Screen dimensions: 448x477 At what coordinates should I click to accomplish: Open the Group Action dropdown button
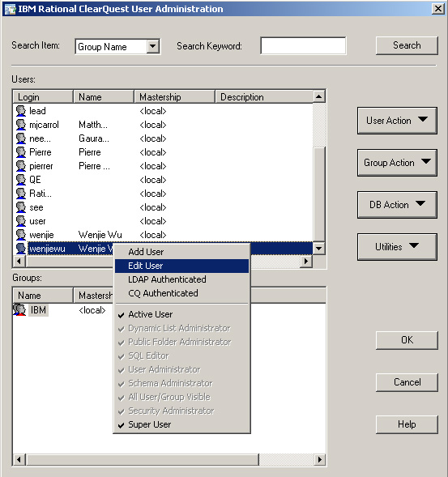point(397,163)
